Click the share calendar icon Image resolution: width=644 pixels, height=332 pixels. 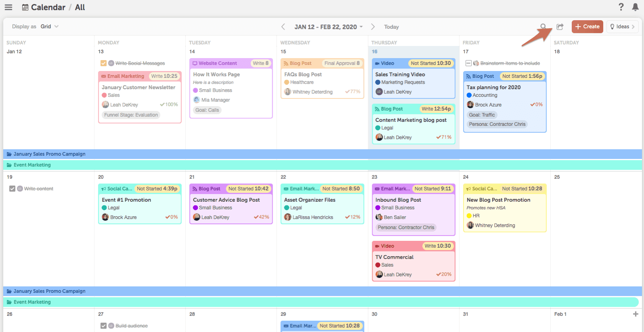(x=560, y=27)
